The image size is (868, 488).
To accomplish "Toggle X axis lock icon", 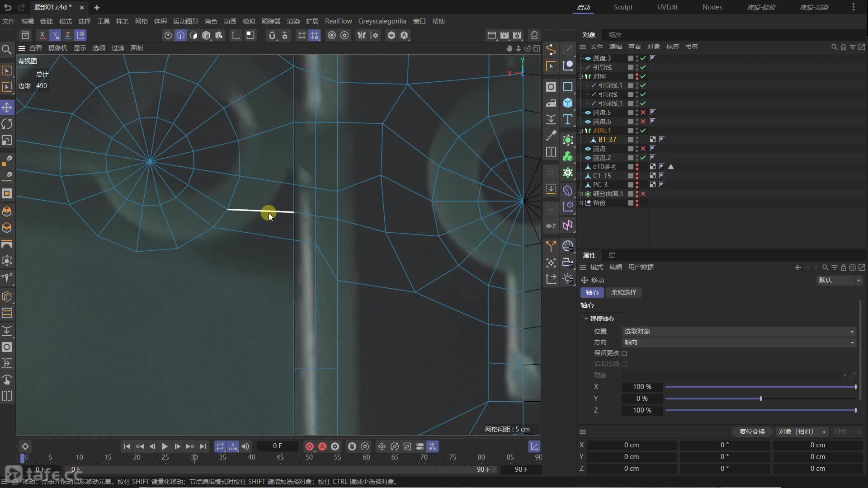I will point(42,35).
